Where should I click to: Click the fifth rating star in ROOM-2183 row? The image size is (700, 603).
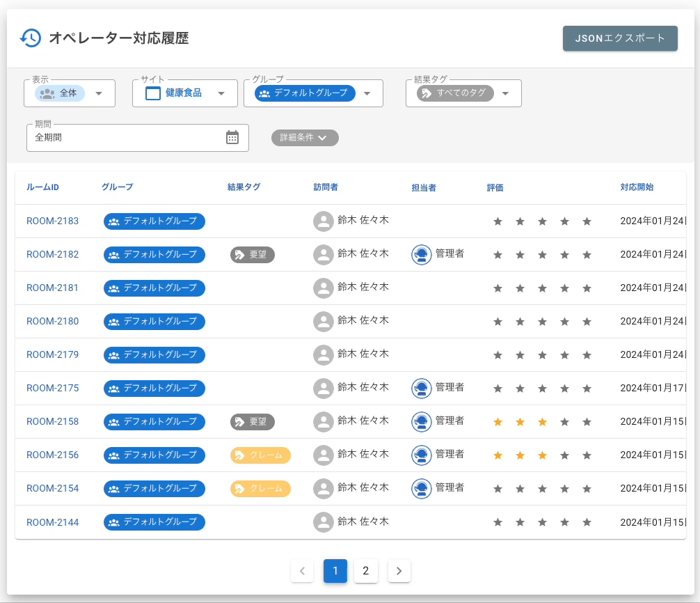(x=587, y=221)
